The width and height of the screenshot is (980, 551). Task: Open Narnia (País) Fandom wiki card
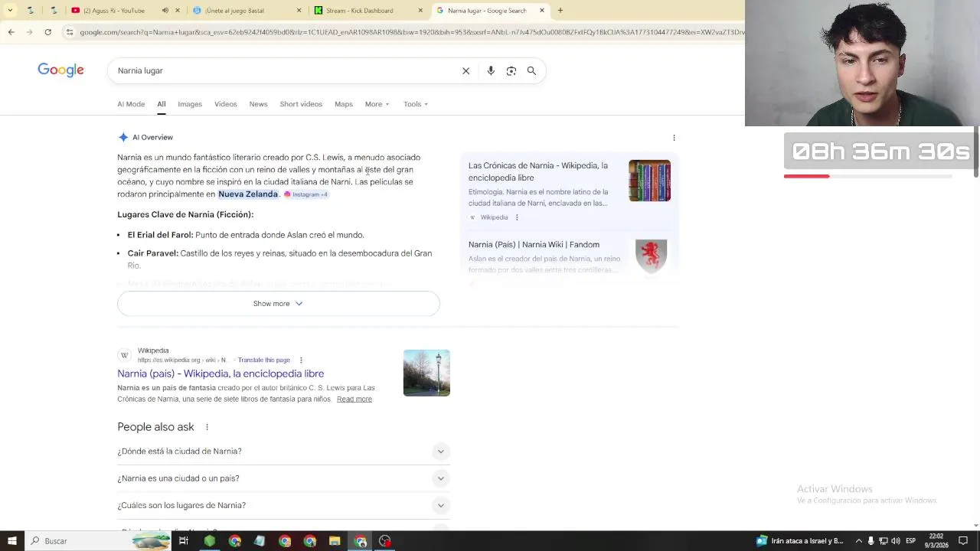(569, 257)
